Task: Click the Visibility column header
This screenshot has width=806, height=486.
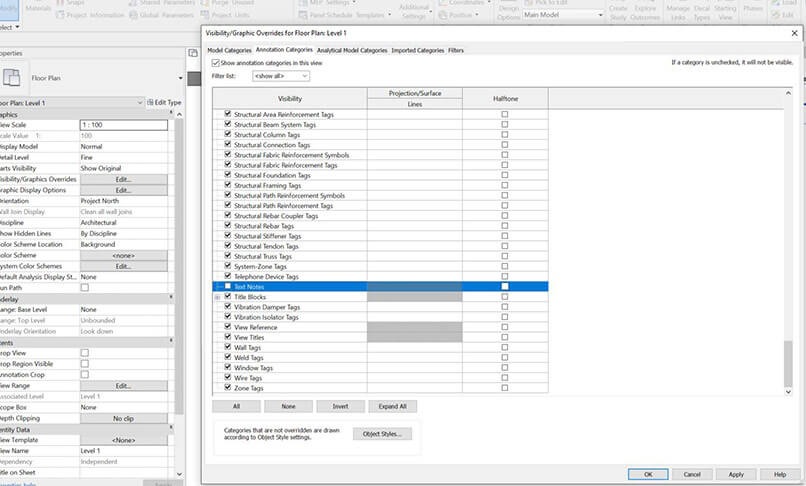Action: (290, 98)
